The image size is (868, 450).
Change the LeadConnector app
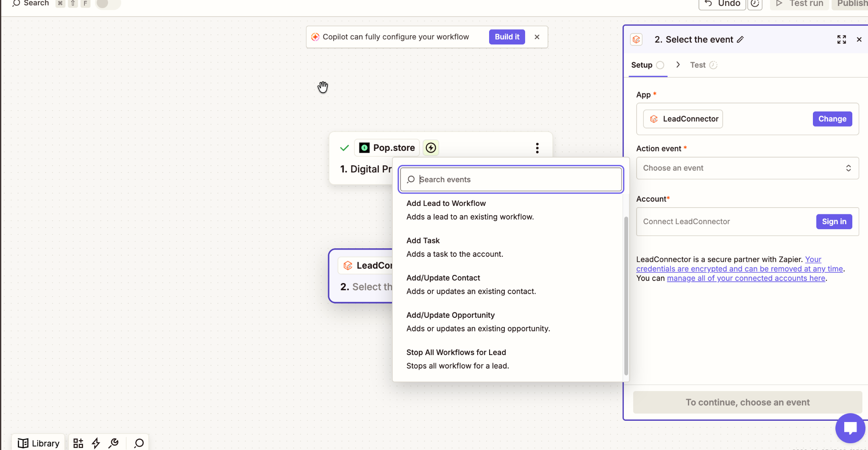tap(832, 119)
